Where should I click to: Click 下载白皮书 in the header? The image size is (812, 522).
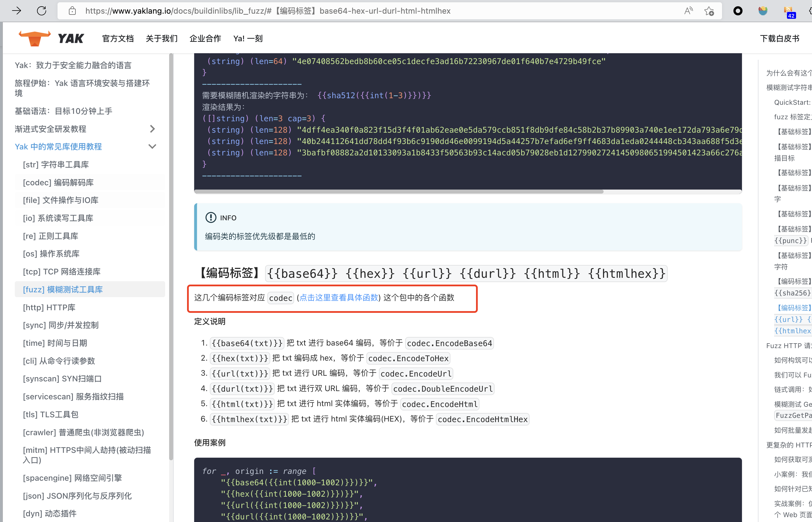point(780,38)
